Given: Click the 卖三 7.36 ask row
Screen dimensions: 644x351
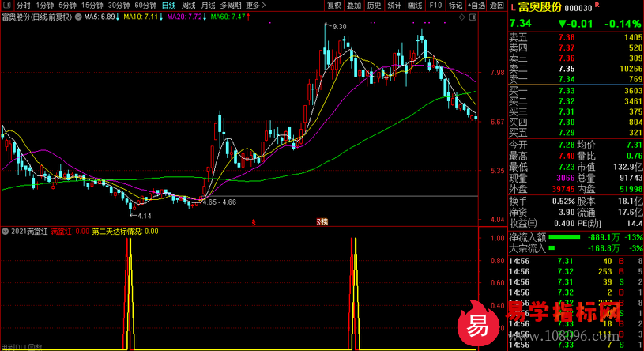Looking at the screenshot, I should 576,58.
